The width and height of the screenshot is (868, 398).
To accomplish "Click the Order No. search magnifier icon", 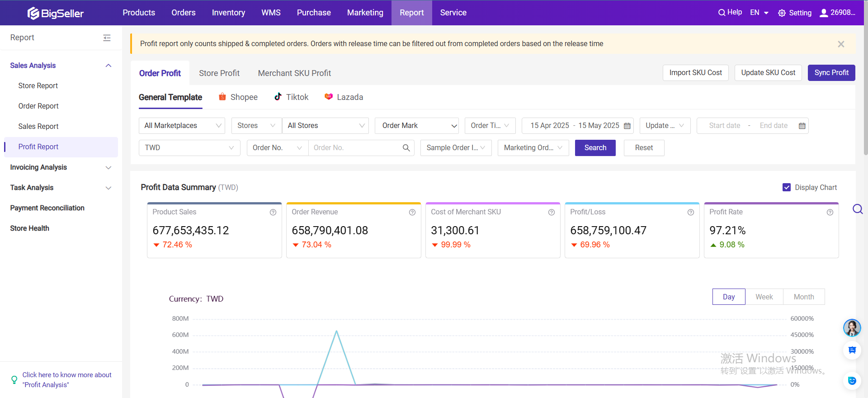I will 406,148.
